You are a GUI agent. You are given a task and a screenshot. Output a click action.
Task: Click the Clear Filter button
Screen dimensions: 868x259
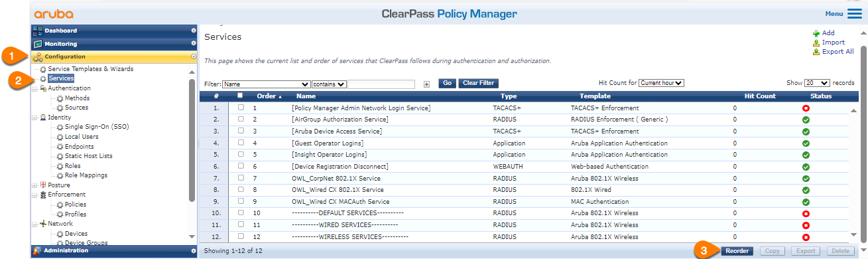coord(478,84)
